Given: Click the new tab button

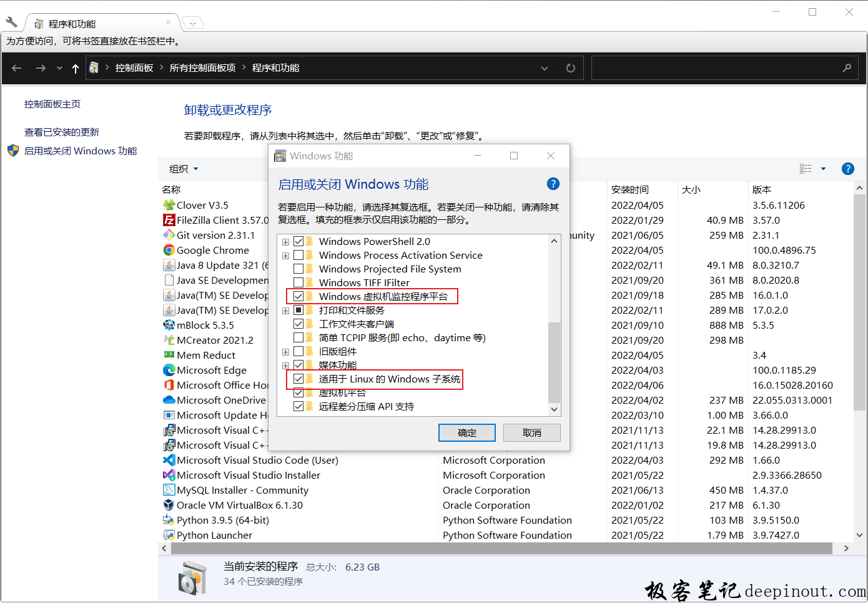Looking at the screenshot, I should tap(193, 23).
